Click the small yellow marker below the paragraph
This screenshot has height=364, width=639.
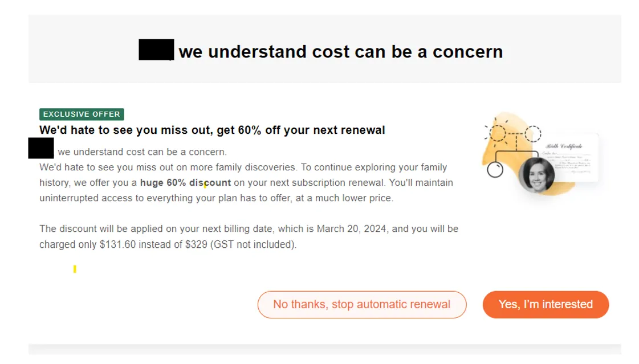pyautogui.click(x=75, y=269)
